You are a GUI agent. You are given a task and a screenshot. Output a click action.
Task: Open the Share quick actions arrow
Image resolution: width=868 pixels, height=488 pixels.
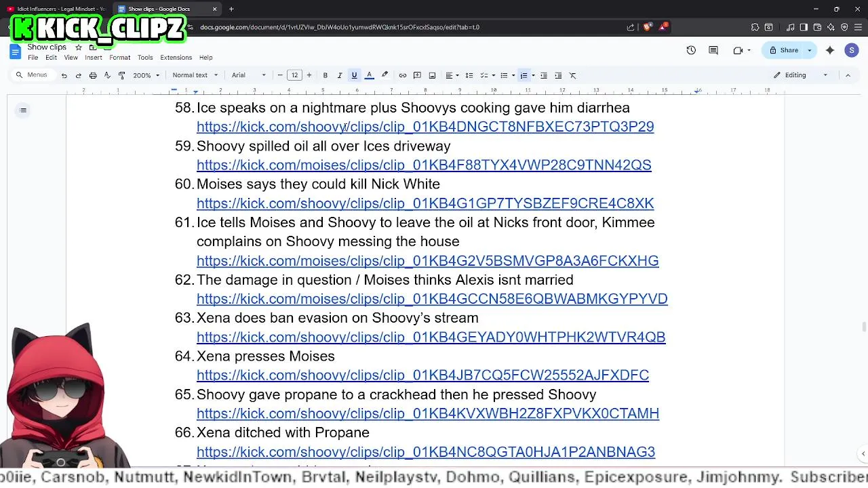click(810, 50)
